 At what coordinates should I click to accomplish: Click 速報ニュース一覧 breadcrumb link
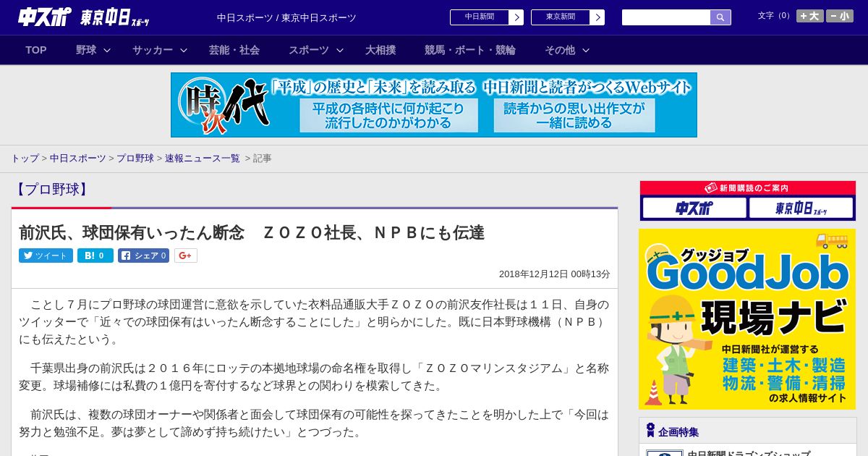203,158
